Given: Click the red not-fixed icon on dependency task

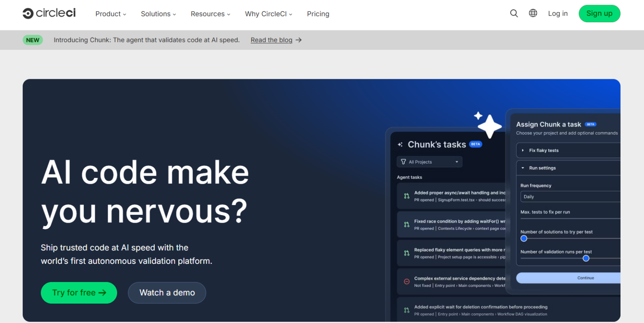Looking at the screenshot, I should point(406,281).
